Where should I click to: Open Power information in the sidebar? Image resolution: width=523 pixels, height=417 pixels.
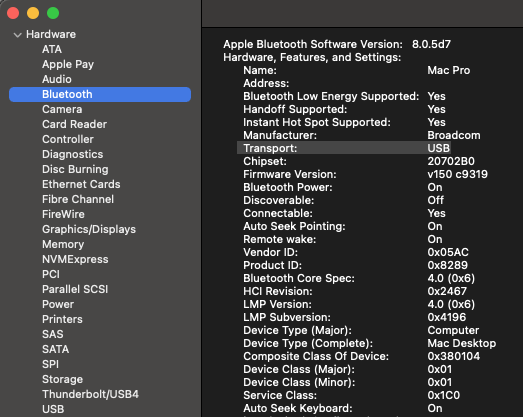point(58,305)
